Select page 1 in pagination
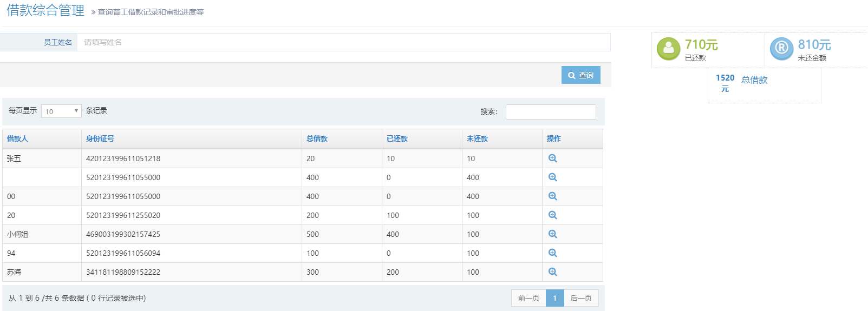 pyautogui.click(x=554, y=298)
